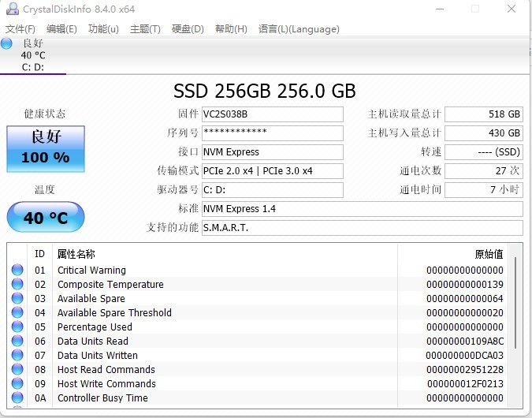Click status orb for Host Read Commands row
532x418 pixels.
[x=17, y=369]
